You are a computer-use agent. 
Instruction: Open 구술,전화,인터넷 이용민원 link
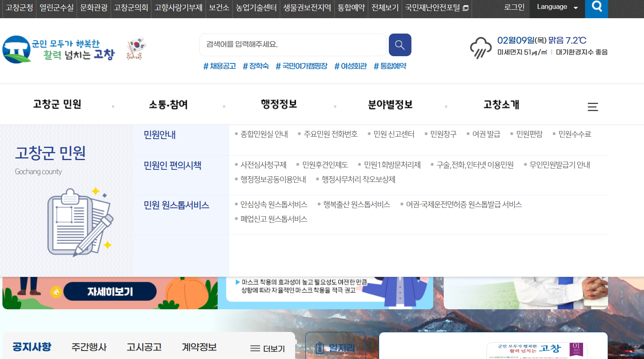coord(475,165)
